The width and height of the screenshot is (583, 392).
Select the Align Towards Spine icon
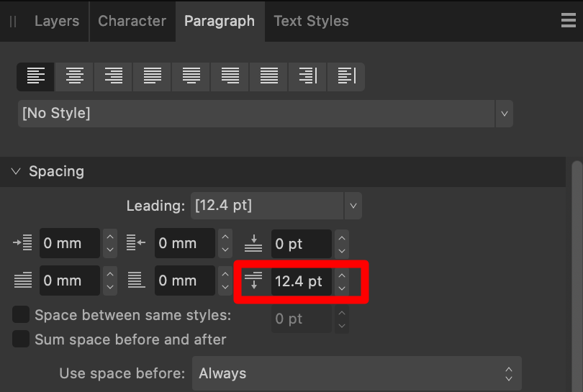point(307,76)
